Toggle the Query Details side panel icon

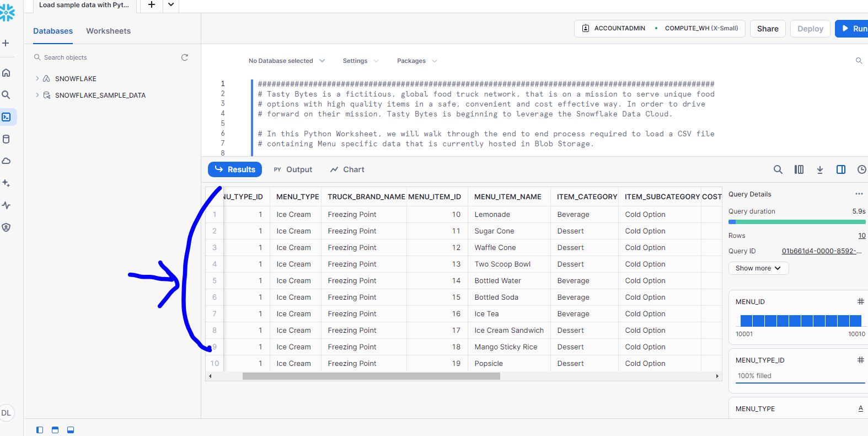pos(841,169)
